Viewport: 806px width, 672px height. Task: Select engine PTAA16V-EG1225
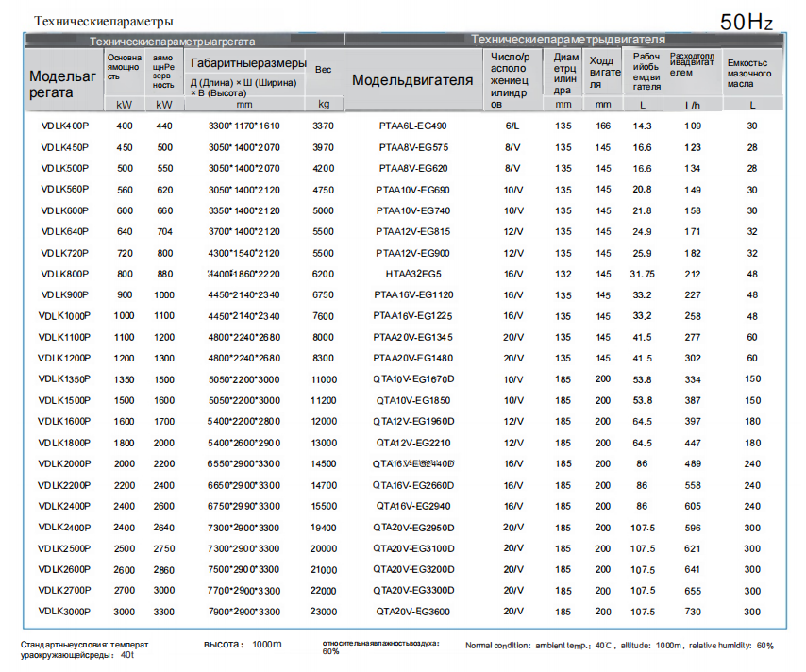pyautogui.click(x=412, y=315)
